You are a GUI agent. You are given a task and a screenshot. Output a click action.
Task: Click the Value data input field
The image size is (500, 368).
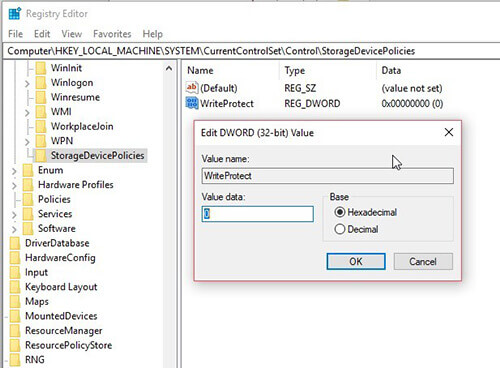point(257,214)
